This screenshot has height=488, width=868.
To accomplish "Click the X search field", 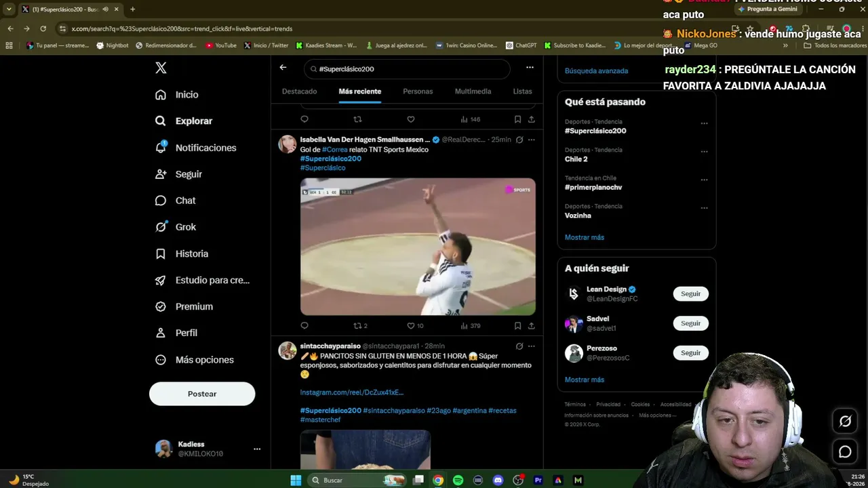I will click(407, 68).
